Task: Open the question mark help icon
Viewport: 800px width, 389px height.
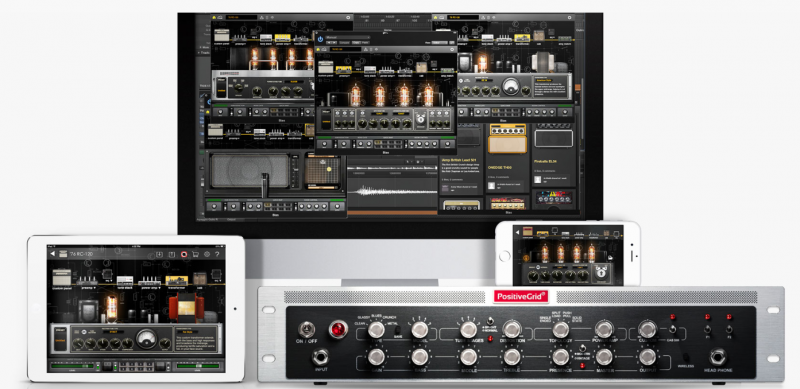Action: (x=217, y=254)
